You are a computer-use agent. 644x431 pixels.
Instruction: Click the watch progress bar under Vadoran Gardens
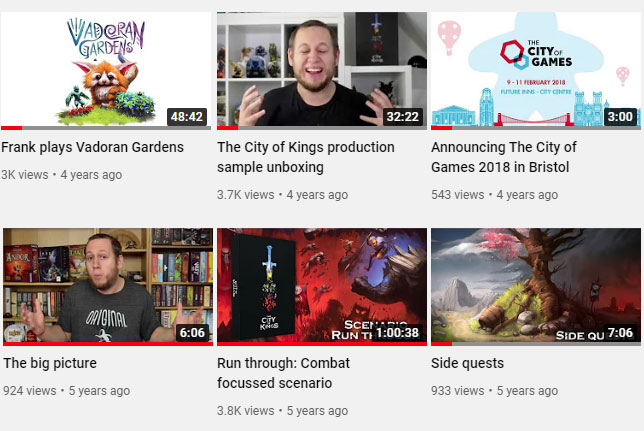[106, 128]
